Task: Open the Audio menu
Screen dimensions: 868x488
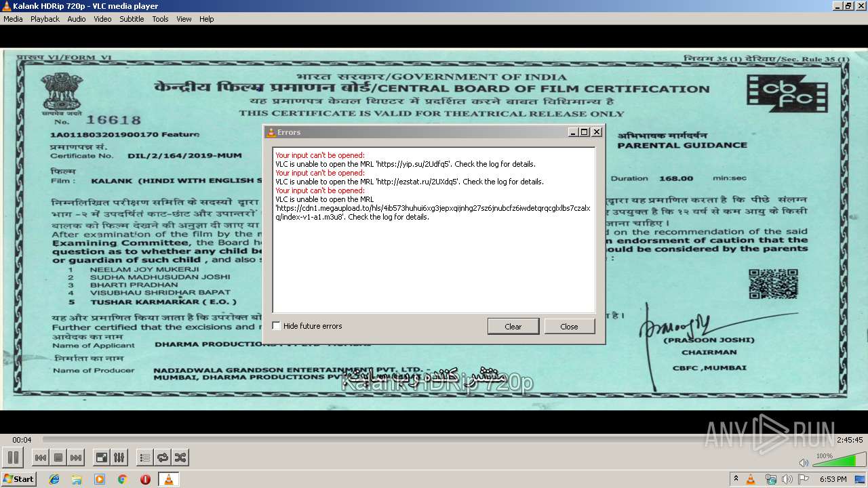Action: tap(77, 19)
